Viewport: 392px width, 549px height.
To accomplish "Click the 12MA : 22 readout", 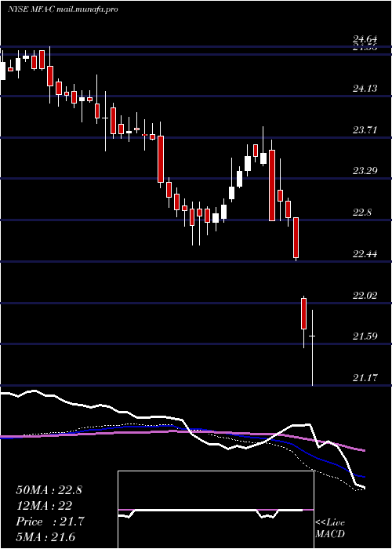I will click(x=44, y=506).
